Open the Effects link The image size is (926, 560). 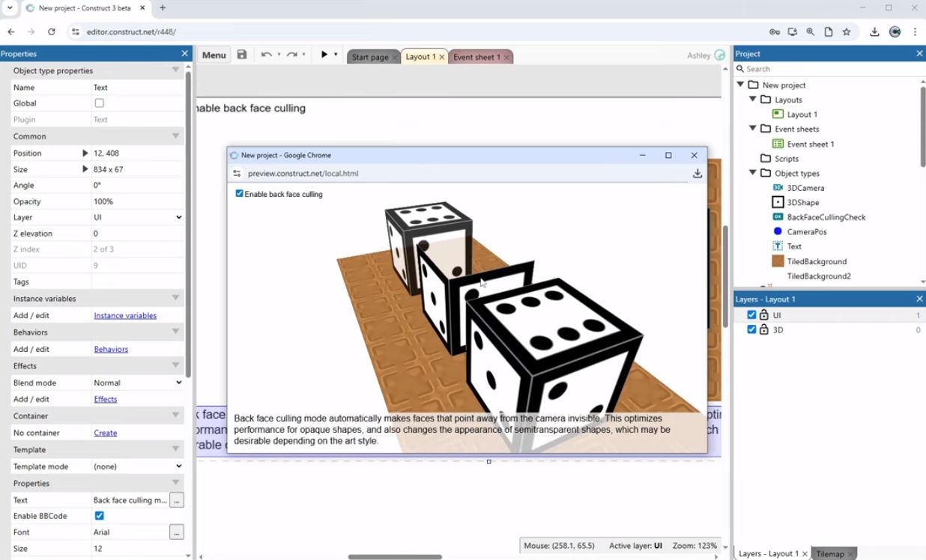pyautogui.click(x=106, y=399)
